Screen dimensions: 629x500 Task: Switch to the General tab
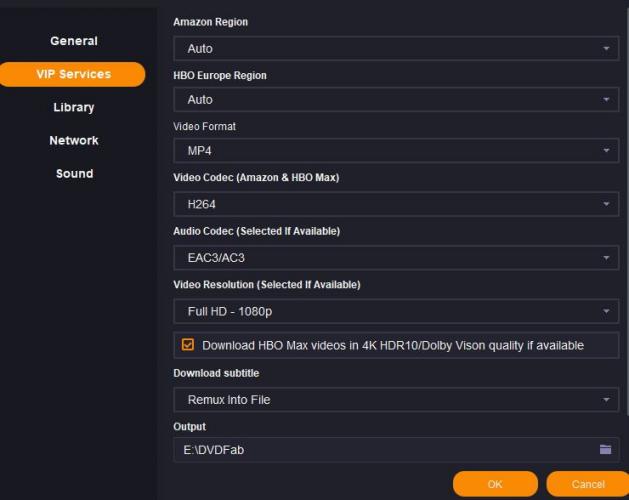pos(74,41)
